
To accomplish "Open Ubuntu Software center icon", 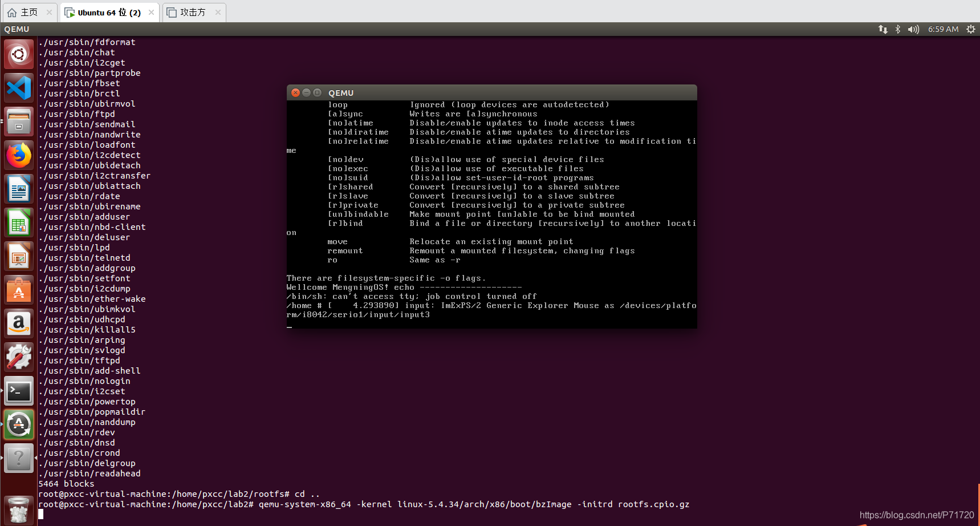I will tap(19, 290).
